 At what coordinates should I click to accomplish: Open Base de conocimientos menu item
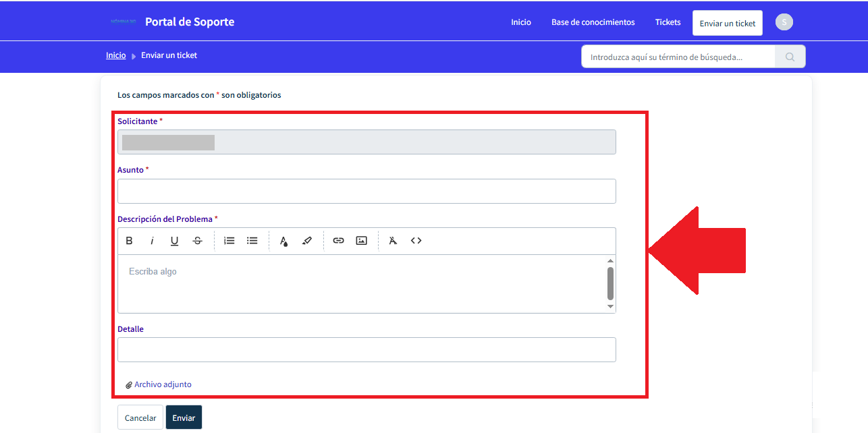click(x=593, y=22)
